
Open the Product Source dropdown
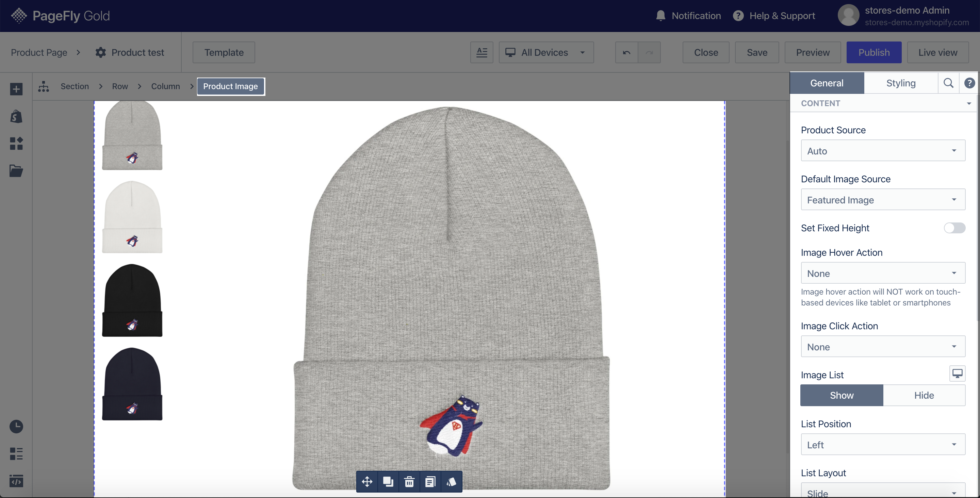[x=883, y=151]
